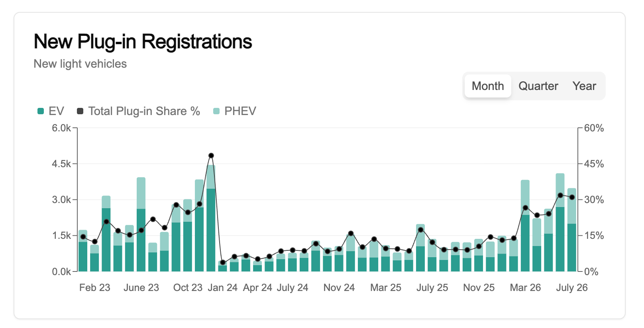
Task: Click the light green PHEV legend swatch
Action: (x=216, y=111)
